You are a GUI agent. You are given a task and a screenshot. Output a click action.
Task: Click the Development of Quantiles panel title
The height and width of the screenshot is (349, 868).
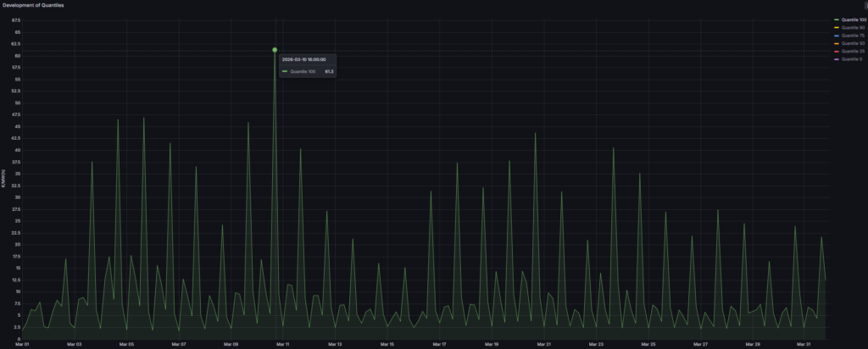[x=32, y=5]
